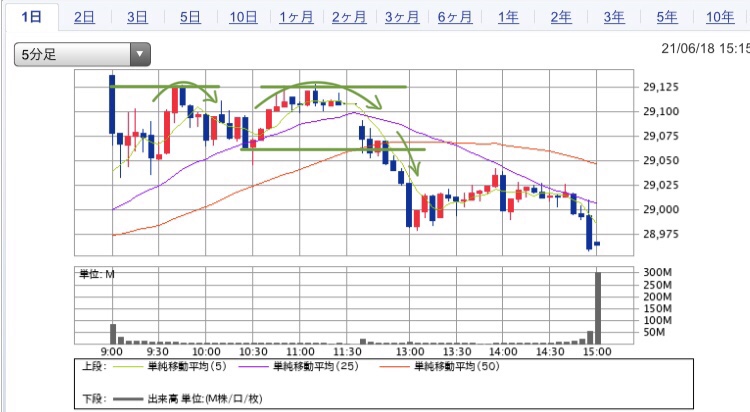Screen dimensions: 750x412
Task: Click the 11:30 time axis label
Action: click(347, 352)
